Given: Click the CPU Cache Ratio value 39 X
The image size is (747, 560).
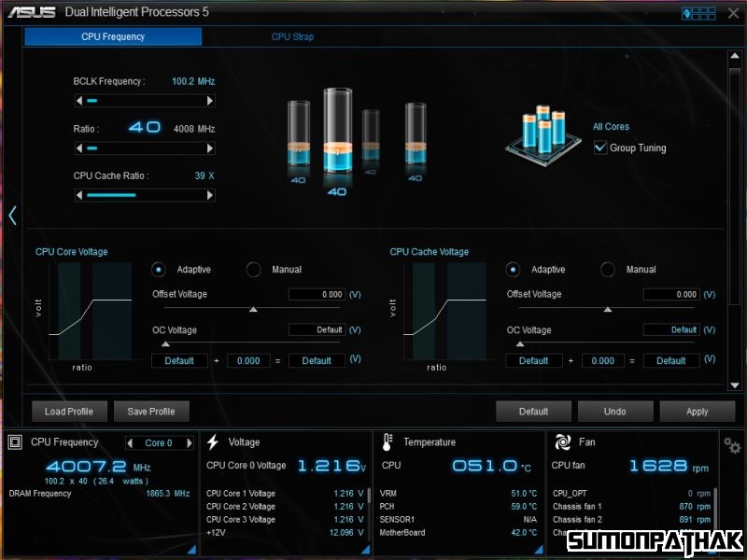Looking at the screenshot, I should [x=204, y=175].
